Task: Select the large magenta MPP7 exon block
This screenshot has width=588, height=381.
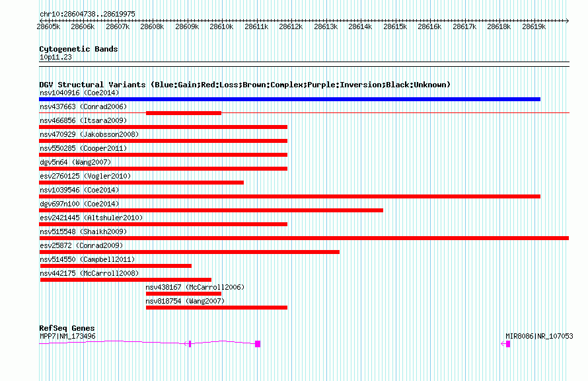Action: pos(258,344)
